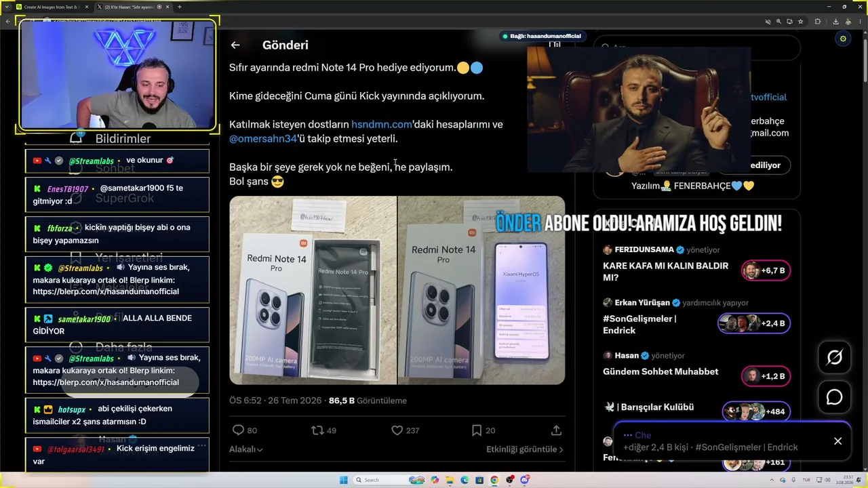Open Microsoft Edge from the taskbar
This screenshot has height=488, width=868.
tap(465, 480)
